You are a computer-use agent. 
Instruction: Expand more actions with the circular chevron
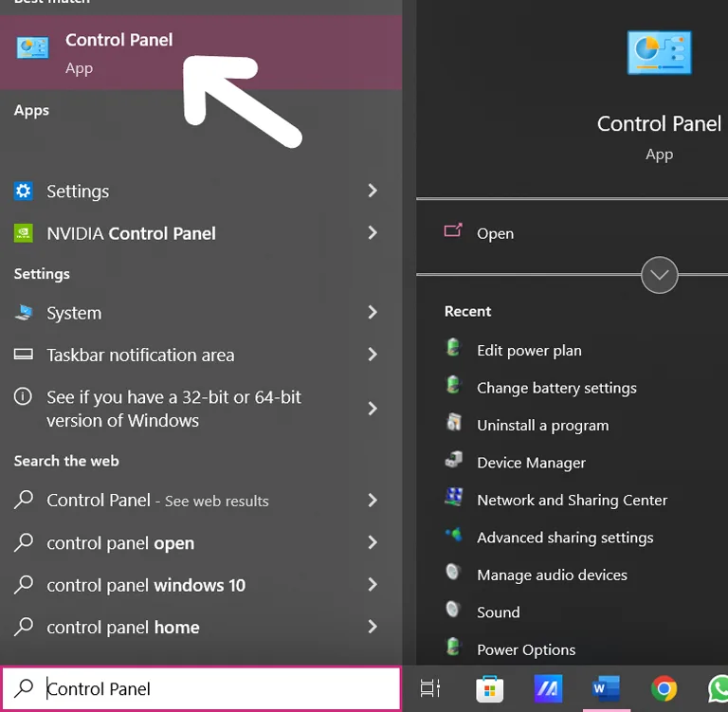coord(660,275)
